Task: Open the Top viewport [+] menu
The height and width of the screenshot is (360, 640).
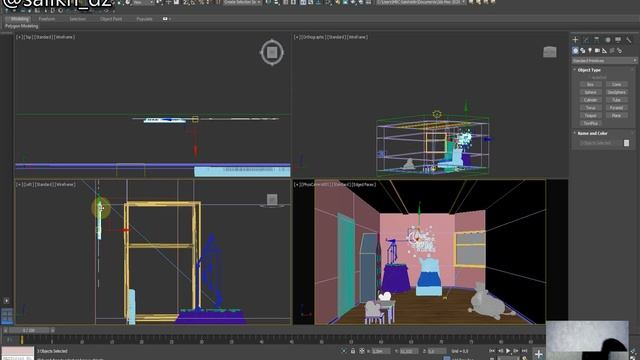Action: click(19, 37)
